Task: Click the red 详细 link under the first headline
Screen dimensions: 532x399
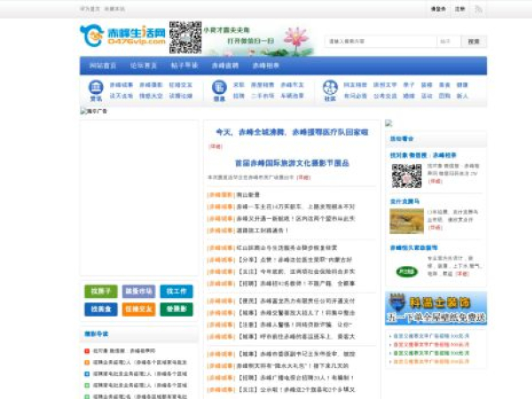Action: [215, 146]
